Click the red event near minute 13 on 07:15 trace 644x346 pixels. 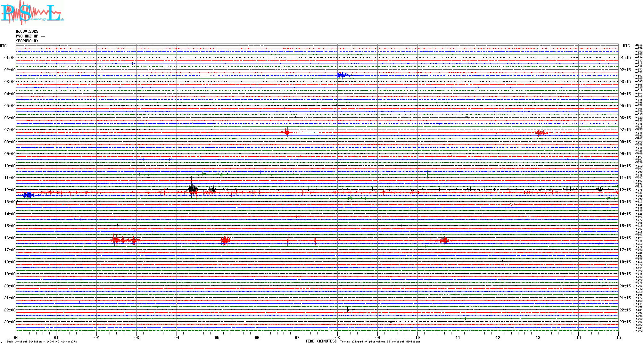[541, 132]
